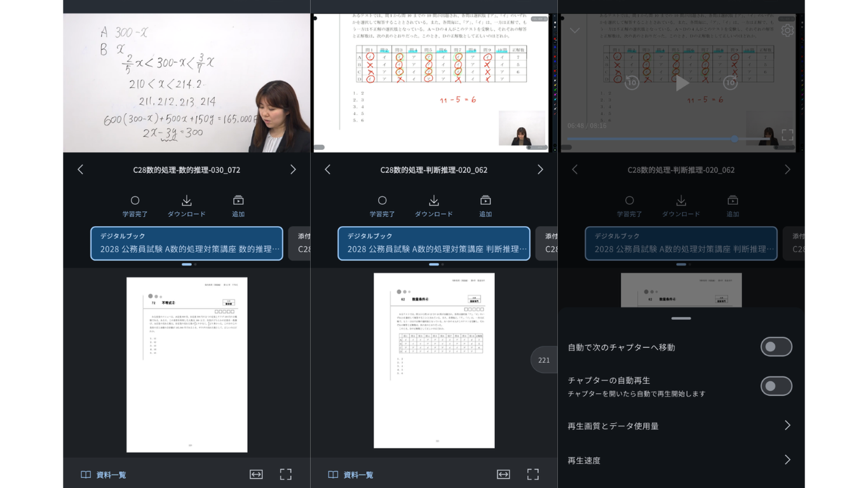Go to next chapter after 数的推理-030_072
The image size is (868, 488).
pos(293,170)
